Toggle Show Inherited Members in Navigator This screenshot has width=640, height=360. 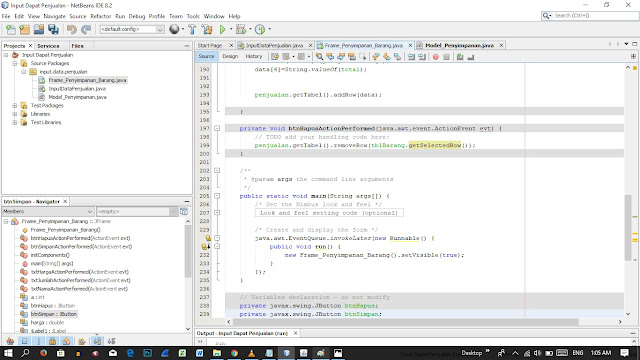[10, 341]
